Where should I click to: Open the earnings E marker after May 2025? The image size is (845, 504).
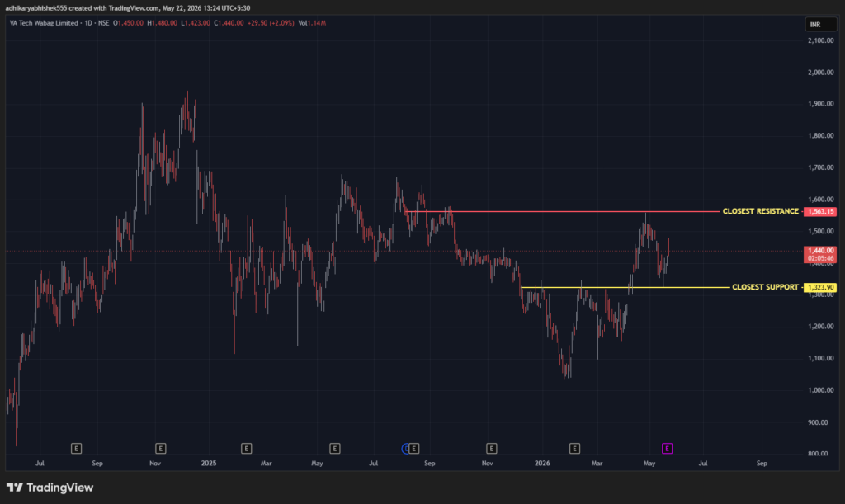[x=335, y=449]
